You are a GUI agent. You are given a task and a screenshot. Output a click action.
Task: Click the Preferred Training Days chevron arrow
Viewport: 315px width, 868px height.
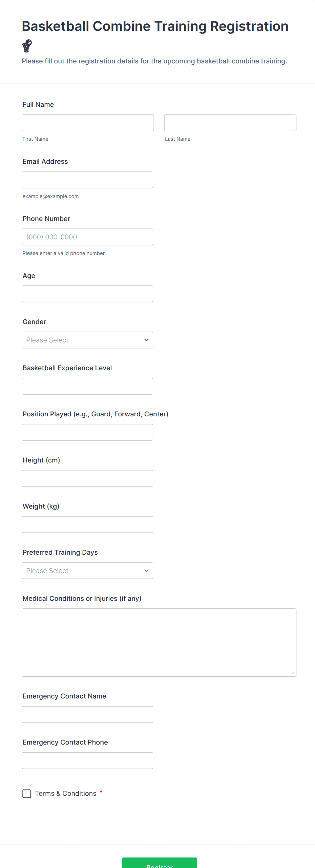coord(146,571)
